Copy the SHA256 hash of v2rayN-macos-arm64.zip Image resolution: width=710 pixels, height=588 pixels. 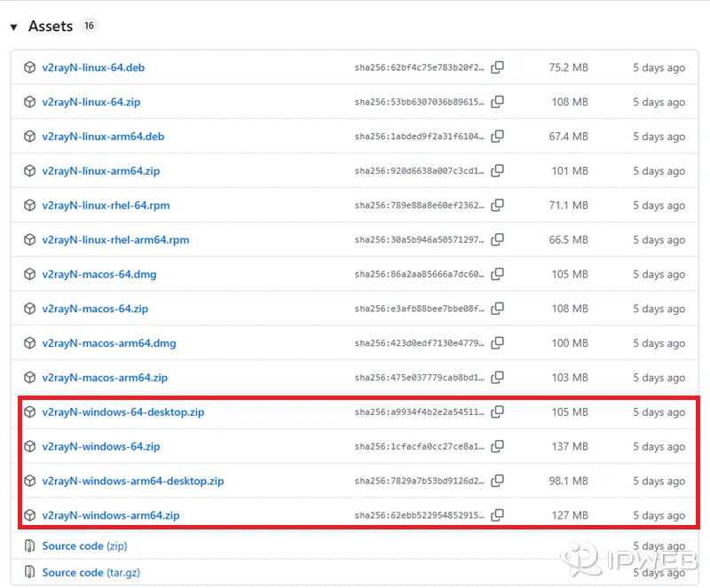(x=498, y=378)
